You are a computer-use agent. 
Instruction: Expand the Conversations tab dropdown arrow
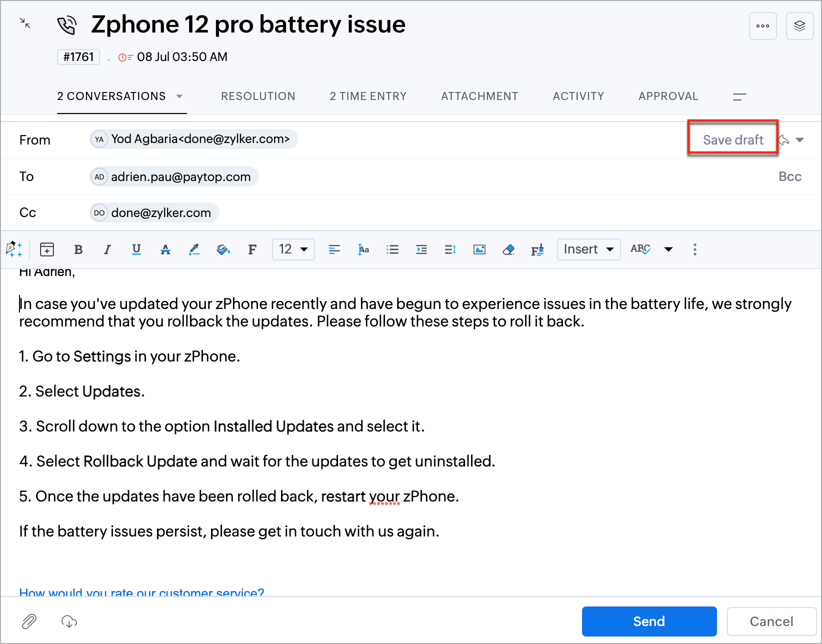[x=179, y=96]
